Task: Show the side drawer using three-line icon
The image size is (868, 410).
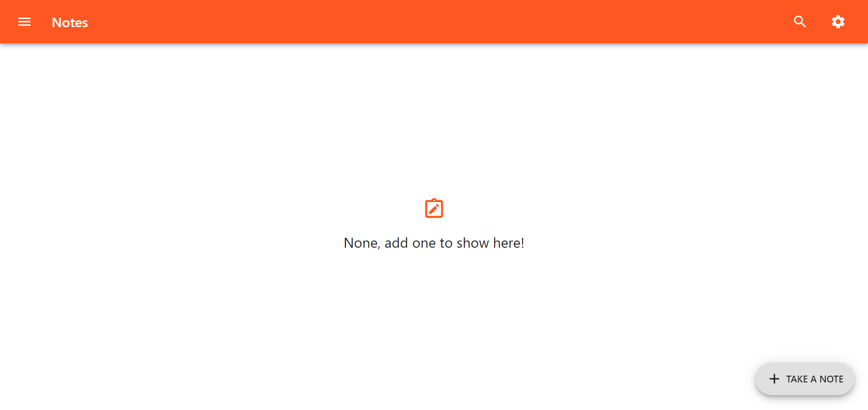Action: (x=24, y=22)
